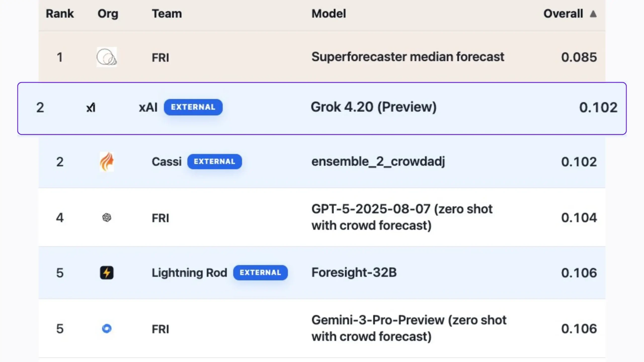
Task: Click the 0.106 score for Foresight-32B
Action: click(579, 273)
